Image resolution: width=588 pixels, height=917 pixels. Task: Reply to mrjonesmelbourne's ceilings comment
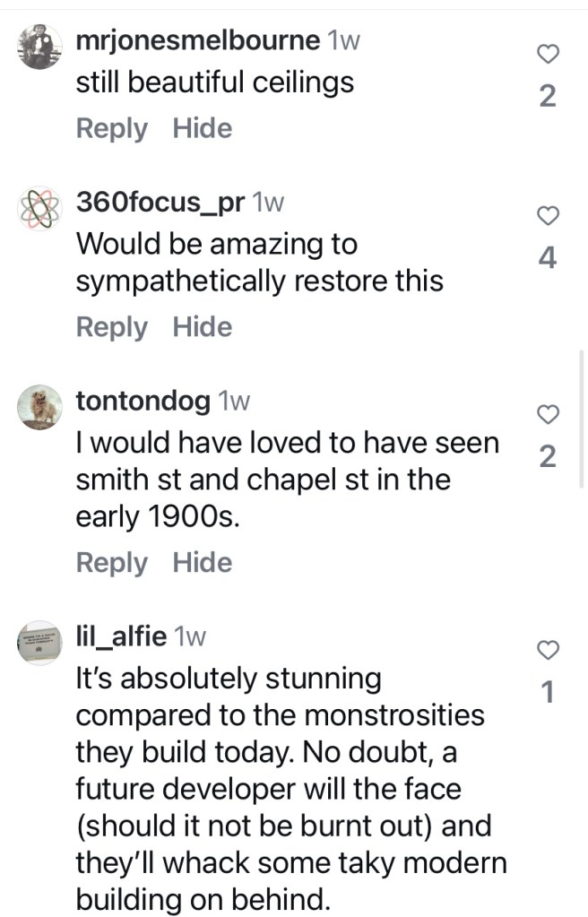pos(111,129)
